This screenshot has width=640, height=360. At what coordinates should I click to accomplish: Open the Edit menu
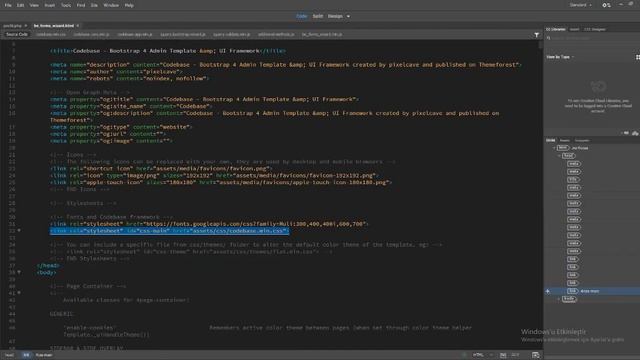(x=20, y=5)
